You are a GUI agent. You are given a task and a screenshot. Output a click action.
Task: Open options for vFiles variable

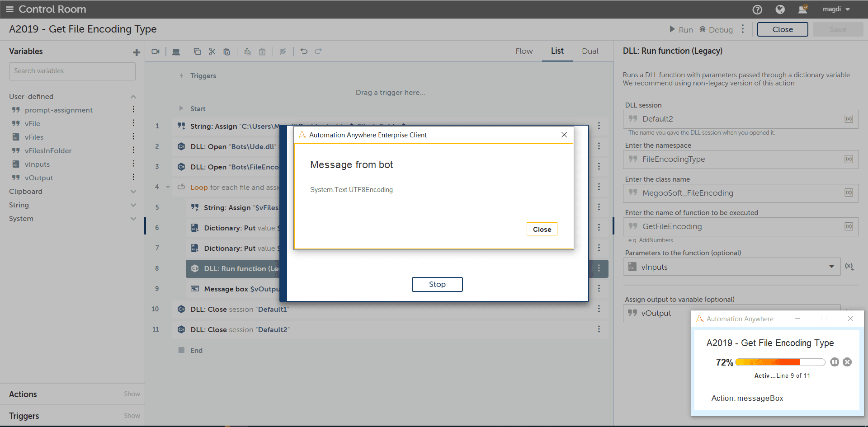[x=133, y=136]
